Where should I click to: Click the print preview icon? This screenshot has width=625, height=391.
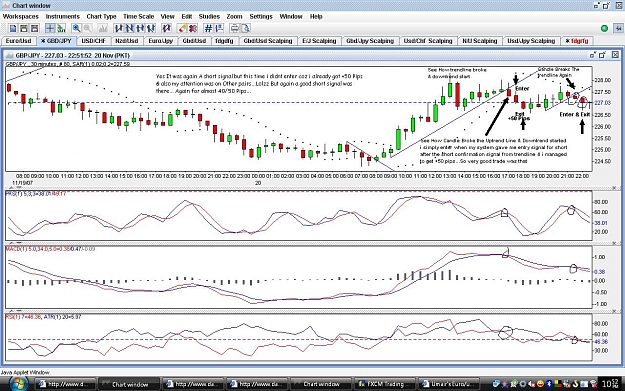pyautogui.click(x=245, y=28)
